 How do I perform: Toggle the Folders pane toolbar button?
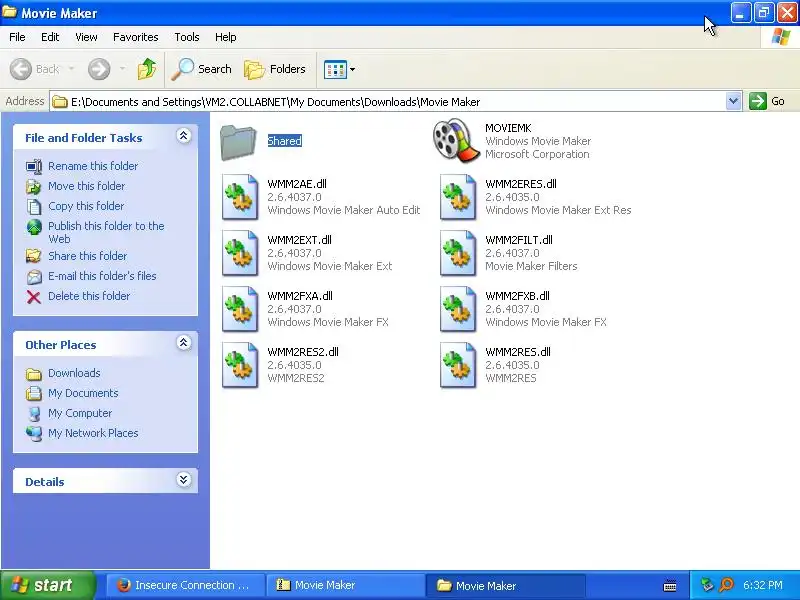[275, 69]
